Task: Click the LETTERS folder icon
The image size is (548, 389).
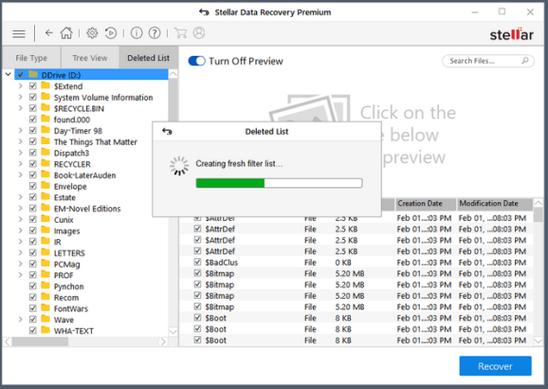Action: coord(45,252)
